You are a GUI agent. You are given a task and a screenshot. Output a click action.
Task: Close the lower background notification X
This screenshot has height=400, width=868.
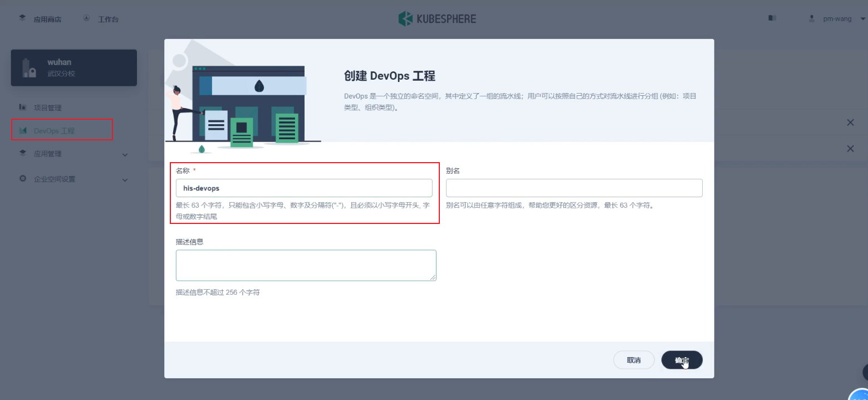coord(850,149)
